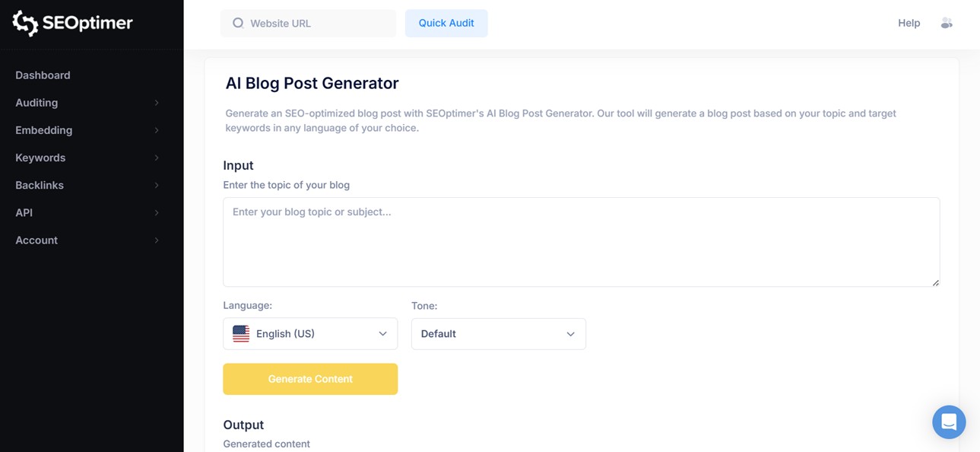Open the Language dropdown
Image resolution: width=980 pixels, height=452 pixels.
310,334
